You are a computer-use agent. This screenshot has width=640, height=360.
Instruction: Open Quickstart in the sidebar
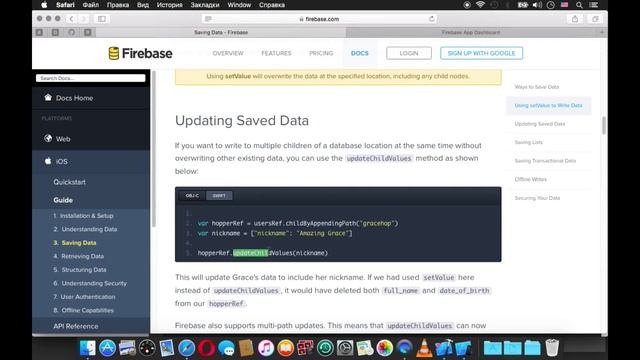69,182
